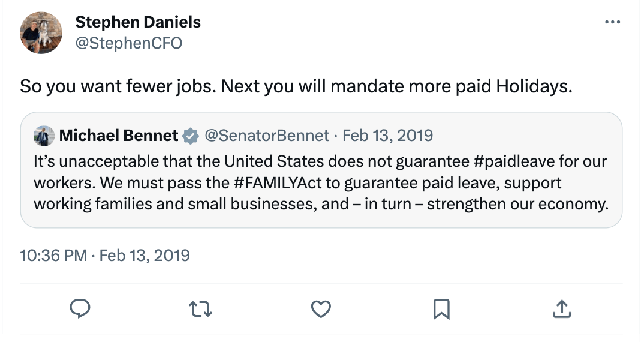
Task: Go to the @SenatorBennet handle
Action: (267, 136)
